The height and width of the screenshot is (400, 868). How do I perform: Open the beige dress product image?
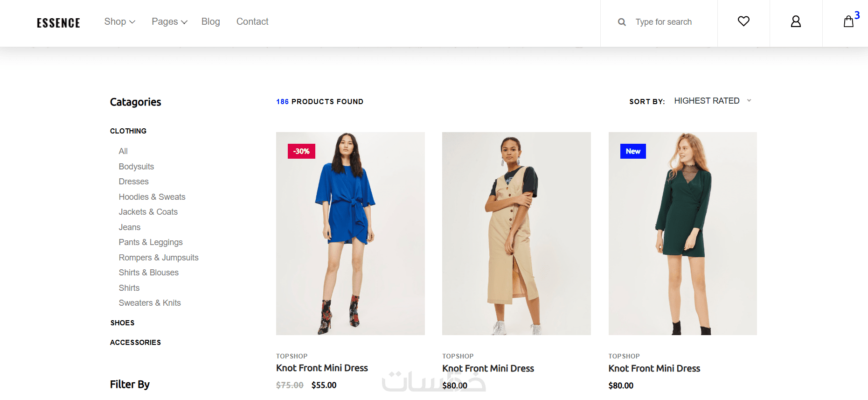[516, 233]
